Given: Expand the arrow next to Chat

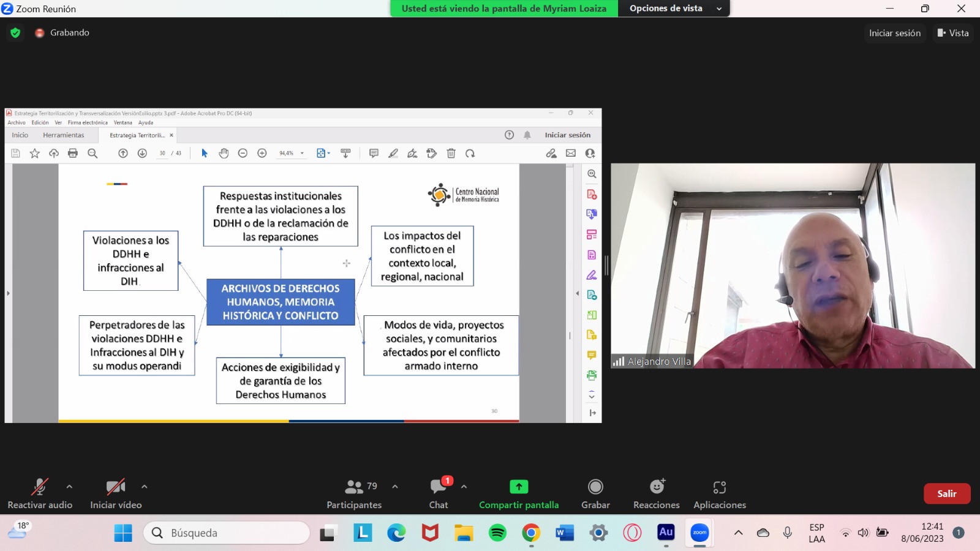Looking at the screenshot, I should tap(464, 487).
